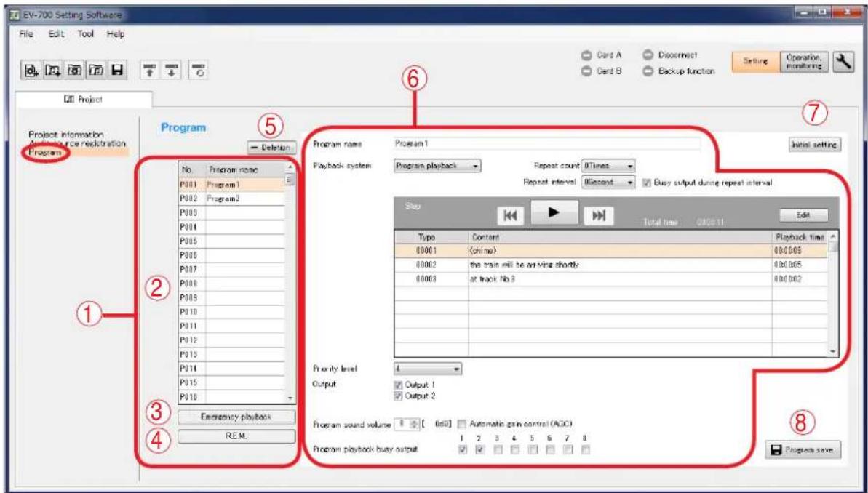Select the P010 program row

pos(231,311)
